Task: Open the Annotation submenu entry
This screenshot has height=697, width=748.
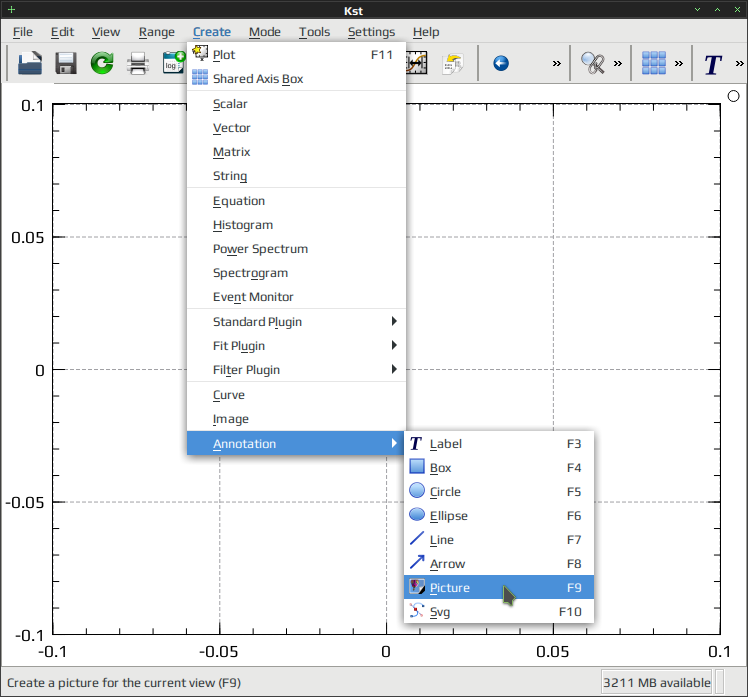Action: click(x=296, y=443)
